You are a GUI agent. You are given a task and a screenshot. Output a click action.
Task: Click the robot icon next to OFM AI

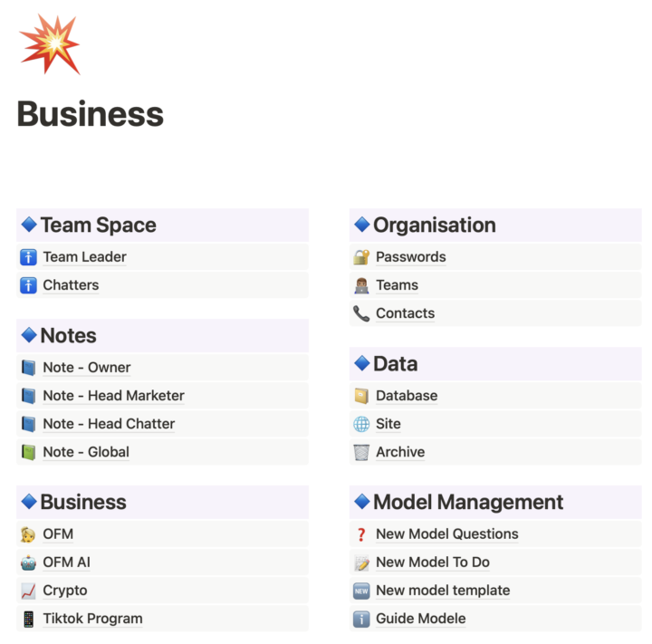28,562
